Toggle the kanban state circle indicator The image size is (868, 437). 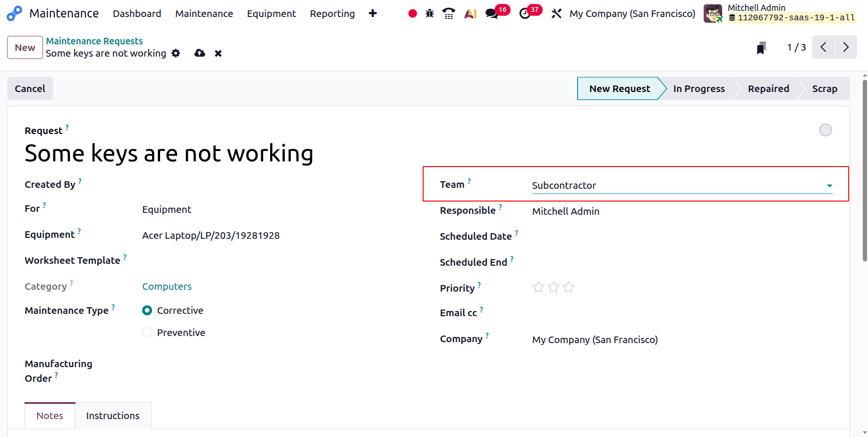(825, 130)
